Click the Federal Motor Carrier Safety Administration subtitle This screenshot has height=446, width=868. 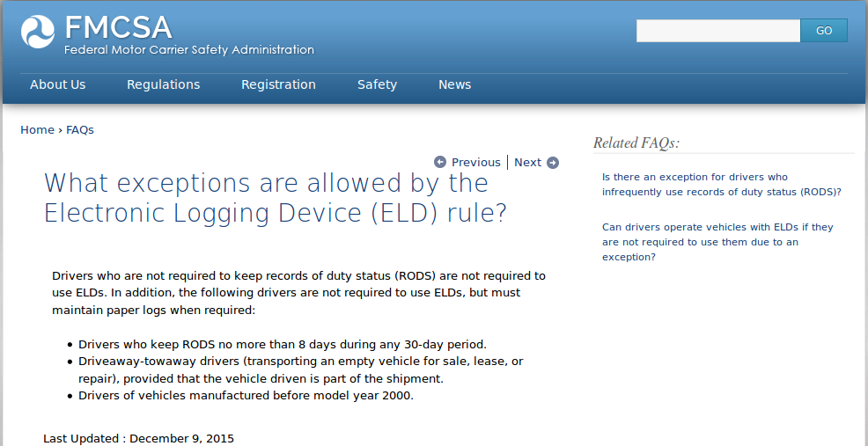tap(188, 50)
